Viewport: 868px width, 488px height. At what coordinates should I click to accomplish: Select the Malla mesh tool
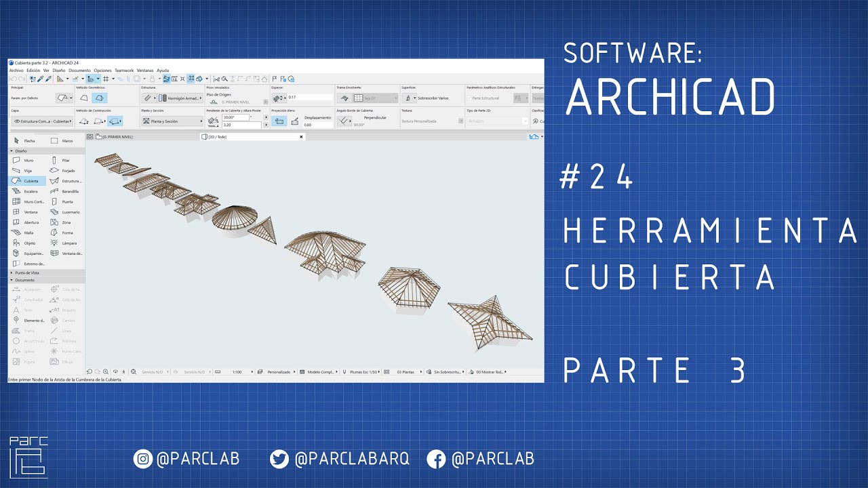[27, 232]
